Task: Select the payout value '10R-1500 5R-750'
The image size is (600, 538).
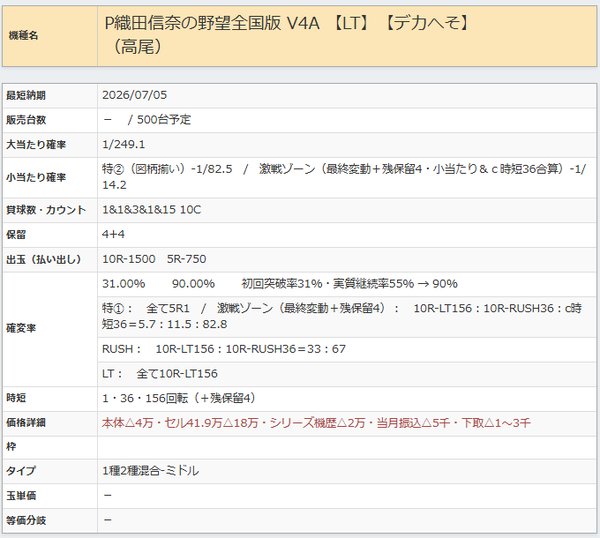Action: pos(154,259)
